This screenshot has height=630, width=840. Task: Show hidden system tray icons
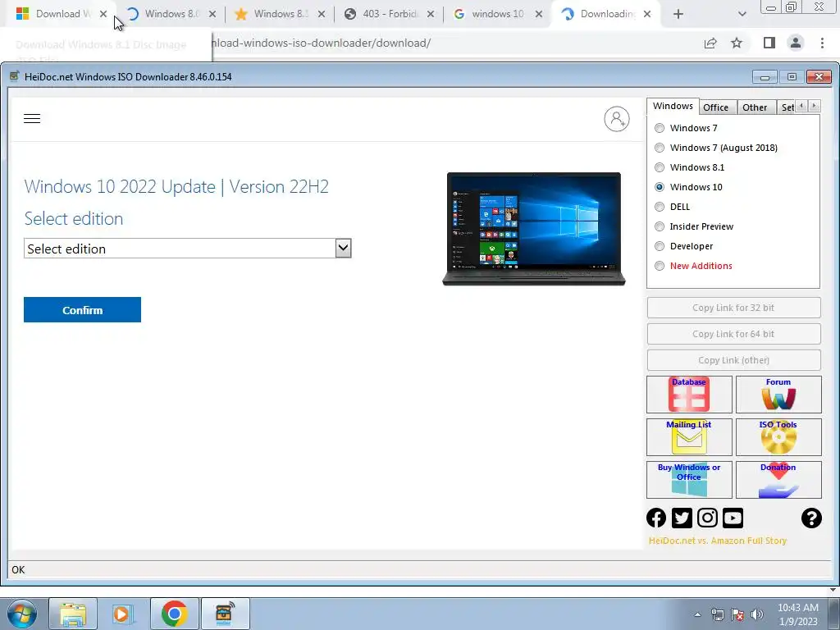pos(697,614)
